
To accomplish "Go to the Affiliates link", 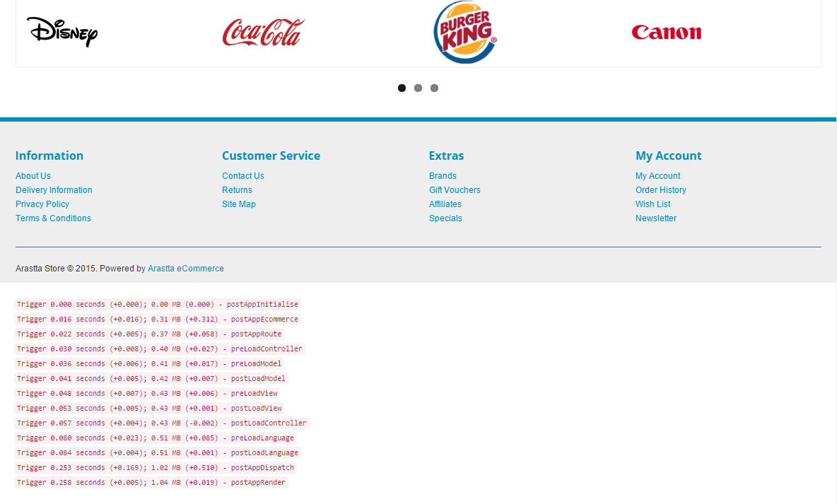I will point(445,204).
